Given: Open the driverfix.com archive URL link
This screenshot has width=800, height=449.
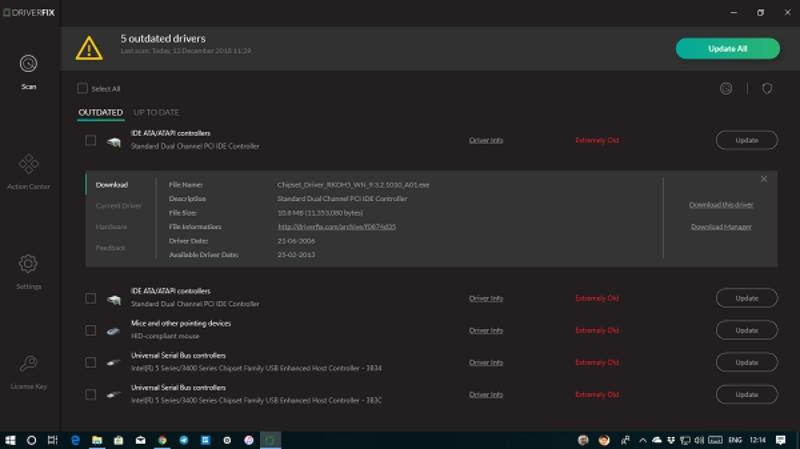Looking at the screenshot, I should pos(337,227).
